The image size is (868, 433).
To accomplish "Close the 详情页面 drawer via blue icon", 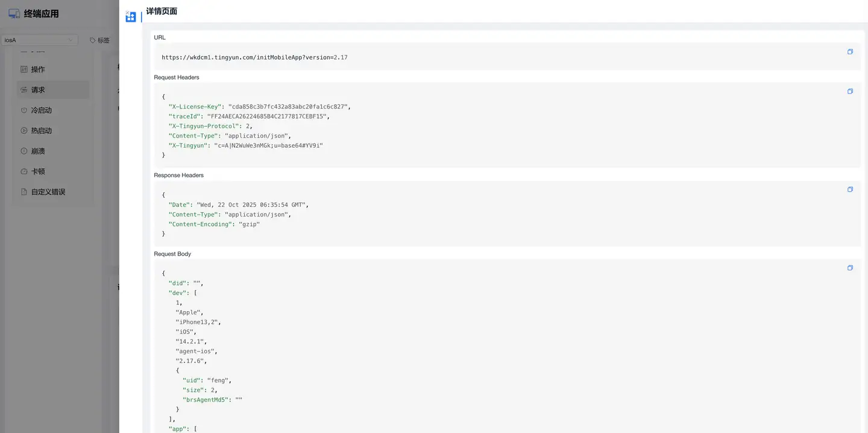I will [x=130, y=17].
